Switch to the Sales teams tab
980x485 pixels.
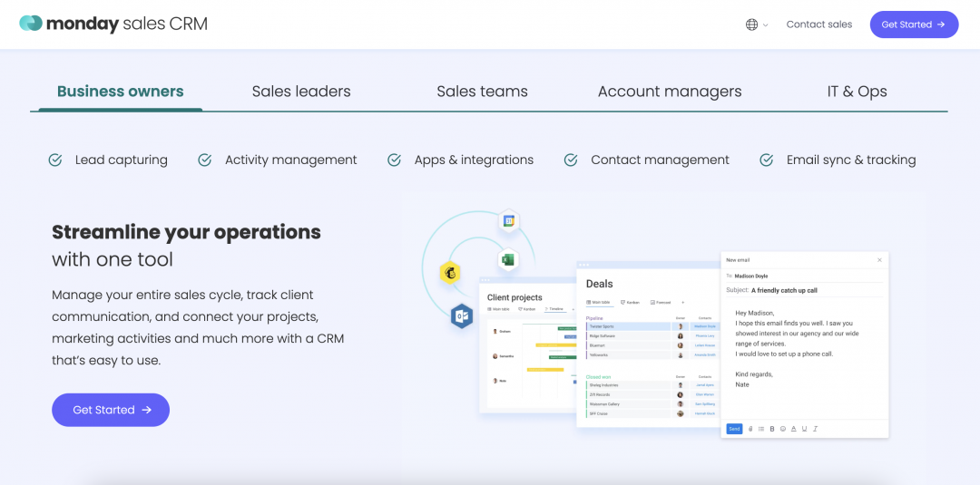482,92
